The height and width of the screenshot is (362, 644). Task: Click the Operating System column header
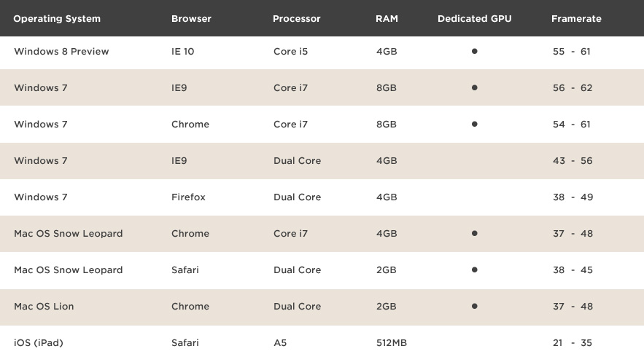pyautogui.click(x=57, y=19)
